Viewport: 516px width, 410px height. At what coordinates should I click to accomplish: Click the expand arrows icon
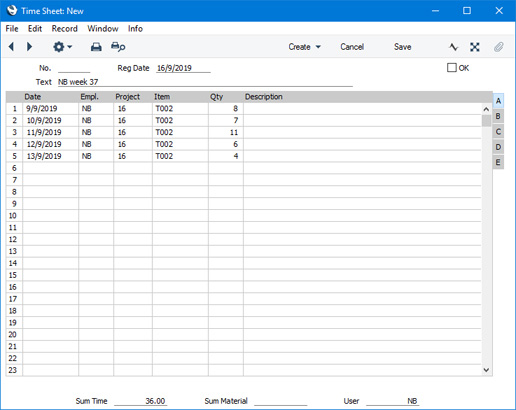coord(475,47)
